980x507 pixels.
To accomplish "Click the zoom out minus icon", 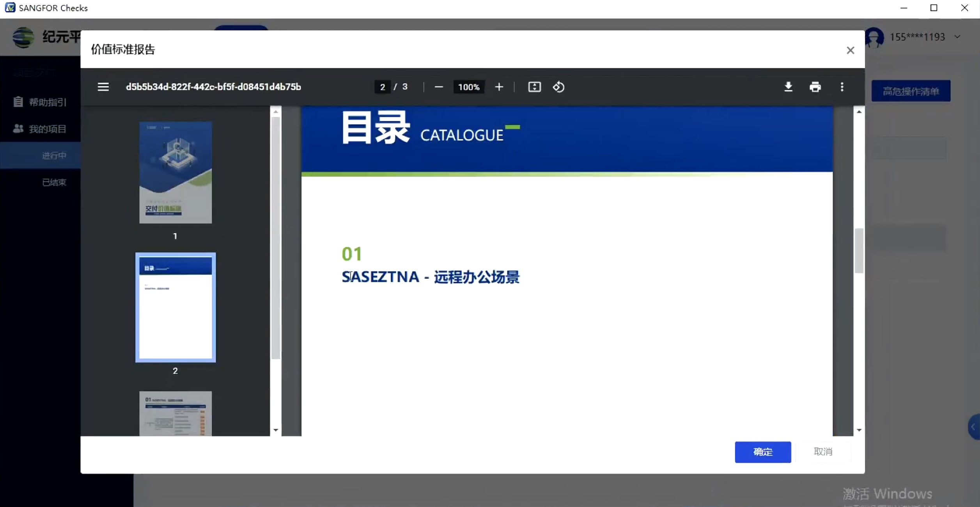I will point(438,87).
